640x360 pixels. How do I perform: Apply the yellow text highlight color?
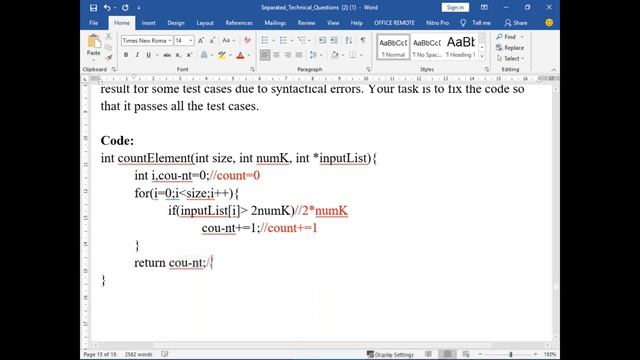pyautogui.click(x=222, y=55)
